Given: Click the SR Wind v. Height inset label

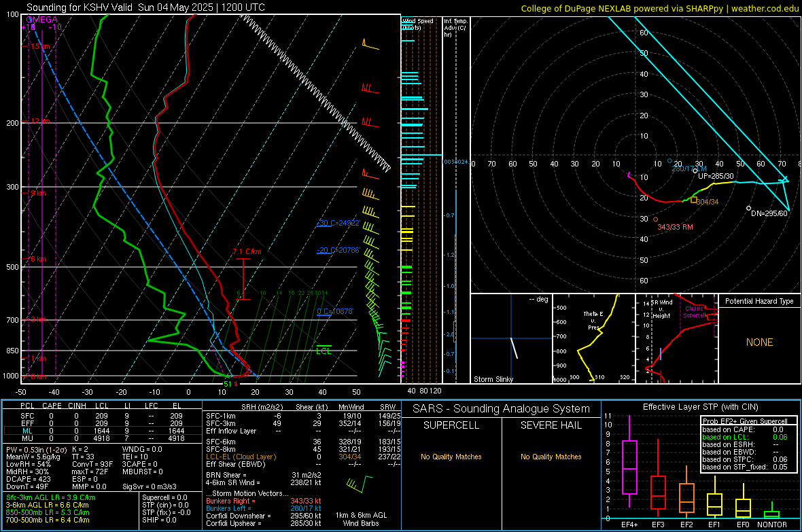Looking at the screenshot, I should (x=661, y=309).
